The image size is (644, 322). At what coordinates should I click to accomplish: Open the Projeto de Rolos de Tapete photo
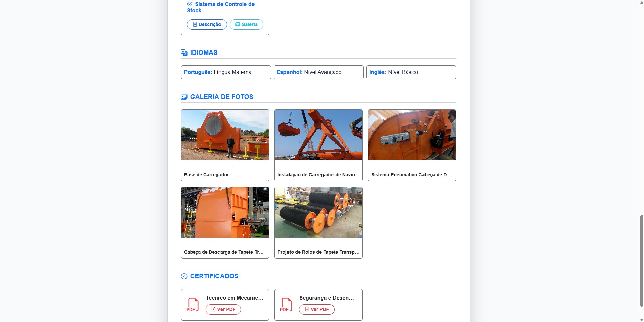(x=318, y=223)
